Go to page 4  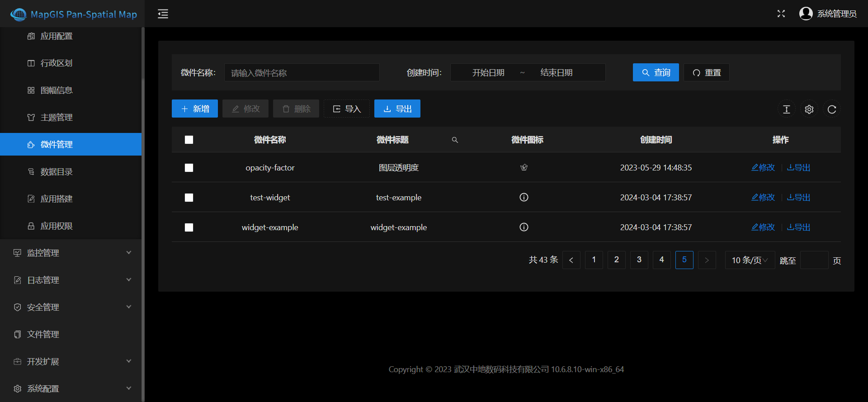pyautogui.click(x=662, y=260)
